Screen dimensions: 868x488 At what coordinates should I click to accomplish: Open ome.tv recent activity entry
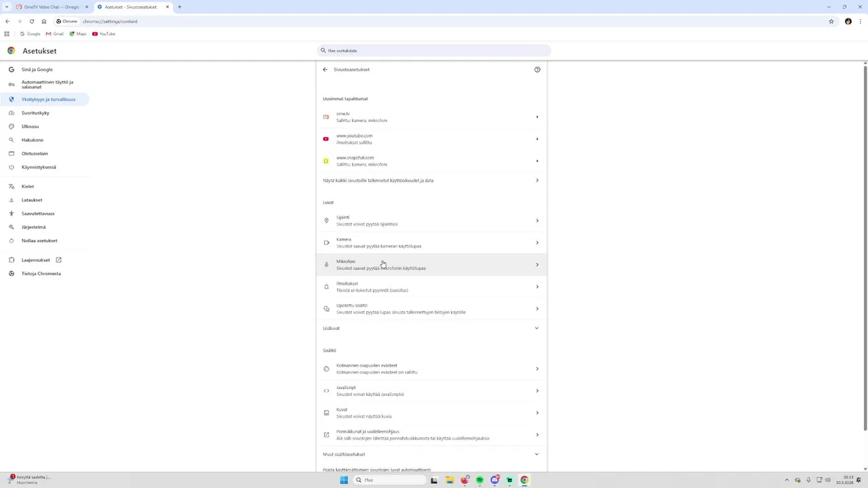click(x=431, y=117)
